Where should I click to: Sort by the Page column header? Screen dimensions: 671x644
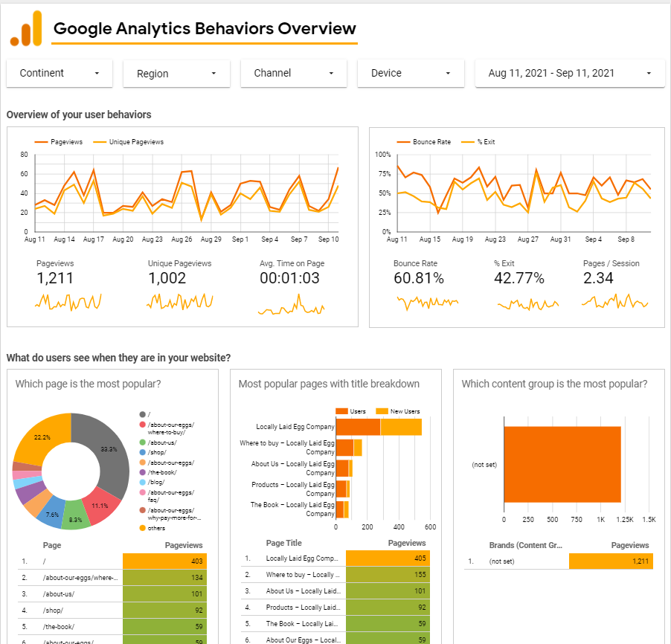tap(52, 545)
